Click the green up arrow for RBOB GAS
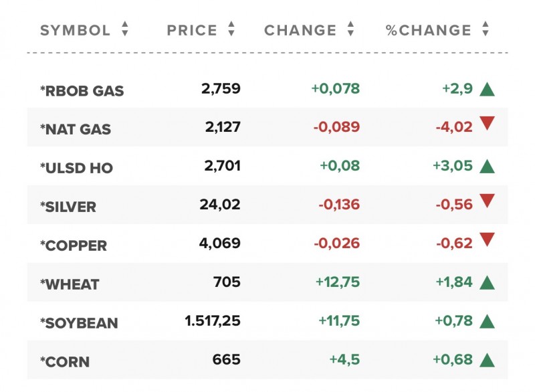Viewport: 535px width, 392px height. [487, 89]
